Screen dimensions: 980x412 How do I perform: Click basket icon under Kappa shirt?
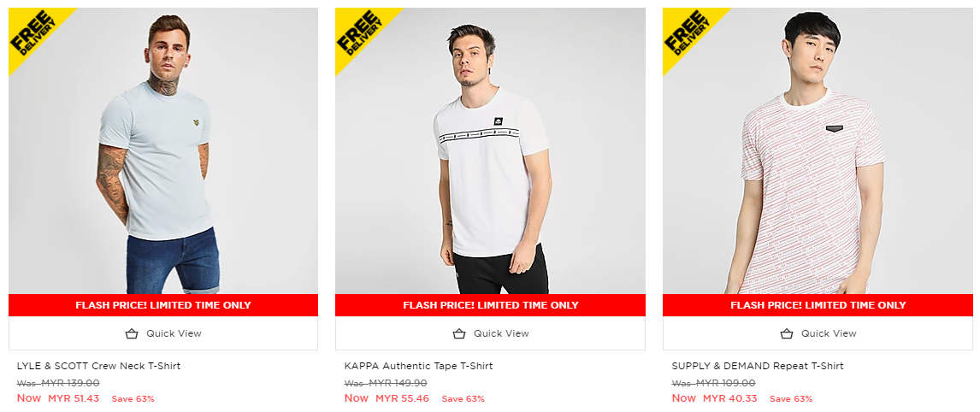coord(458,333)
